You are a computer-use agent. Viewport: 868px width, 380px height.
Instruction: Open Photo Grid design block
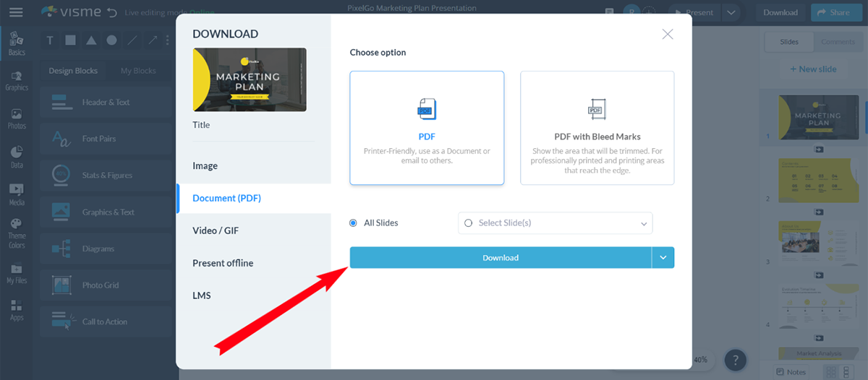coord(106,285)
